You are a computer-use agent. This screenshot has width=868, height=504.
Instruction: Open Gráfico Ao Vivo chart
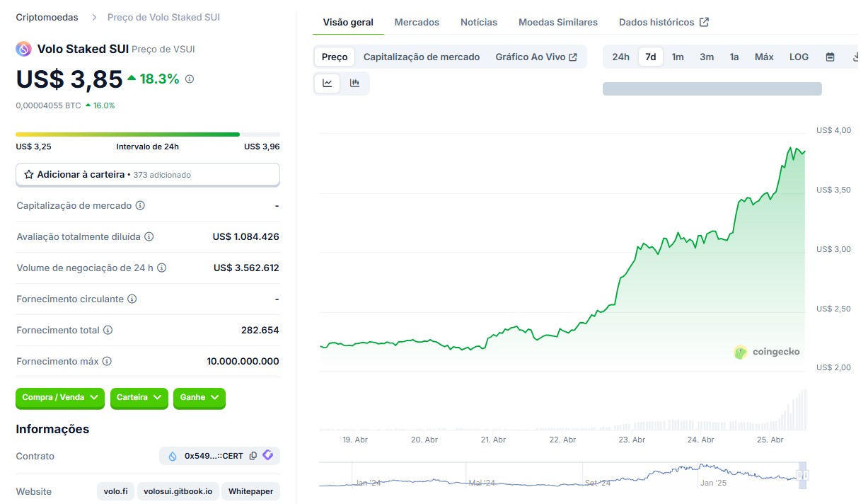(x=537, y=57)
